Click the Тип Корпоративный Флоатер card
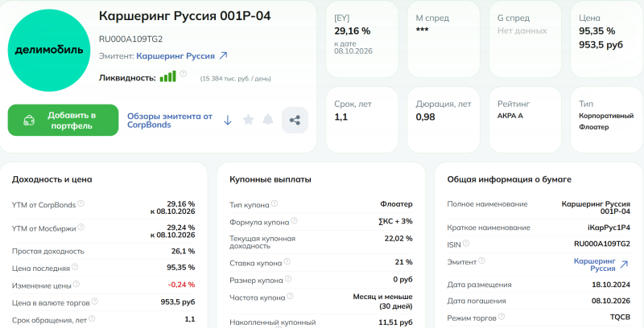644x328 pixels. pyautogui.click(x=607, y=120)
